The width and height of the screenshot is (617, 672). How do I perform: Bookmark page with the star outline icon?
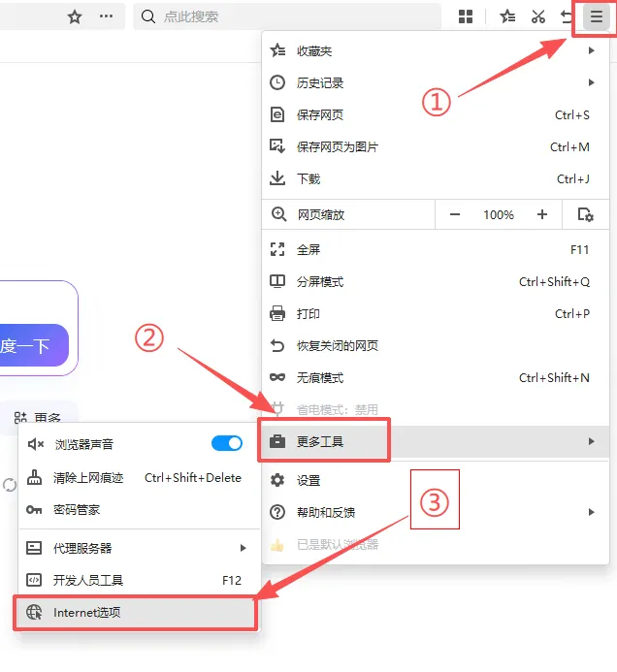[x=75, y=16]
